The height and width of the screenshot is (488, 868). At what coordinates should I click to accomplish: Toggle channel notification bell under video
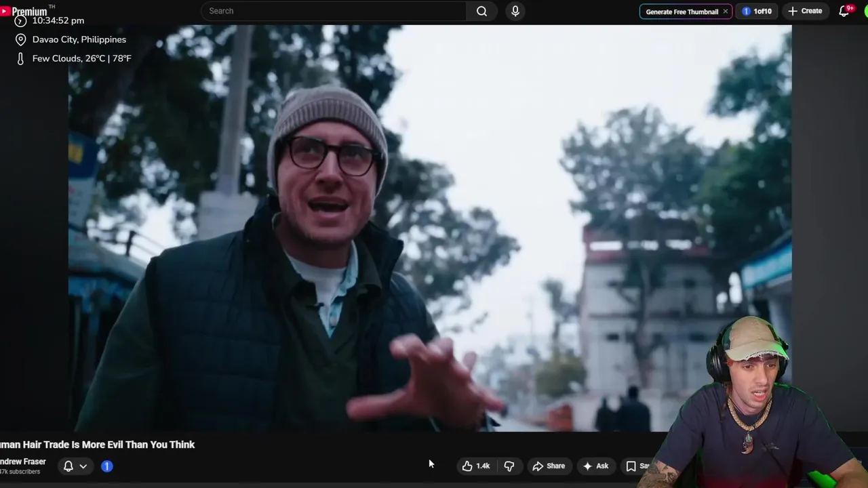68,466
